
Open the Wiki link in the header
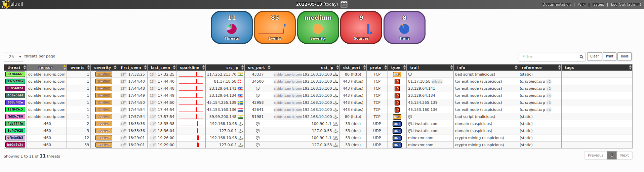coord(581,4)
